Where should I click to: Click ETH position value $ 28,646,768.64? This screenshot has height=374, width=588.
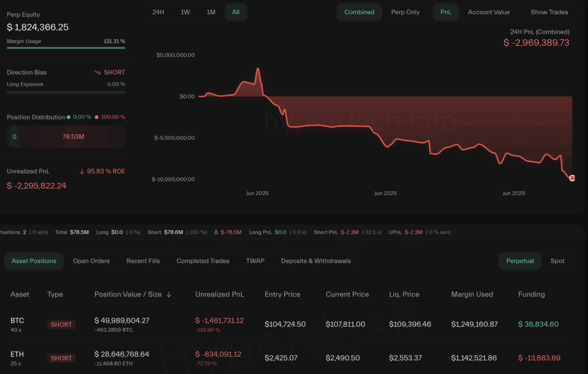coord(122,354)
